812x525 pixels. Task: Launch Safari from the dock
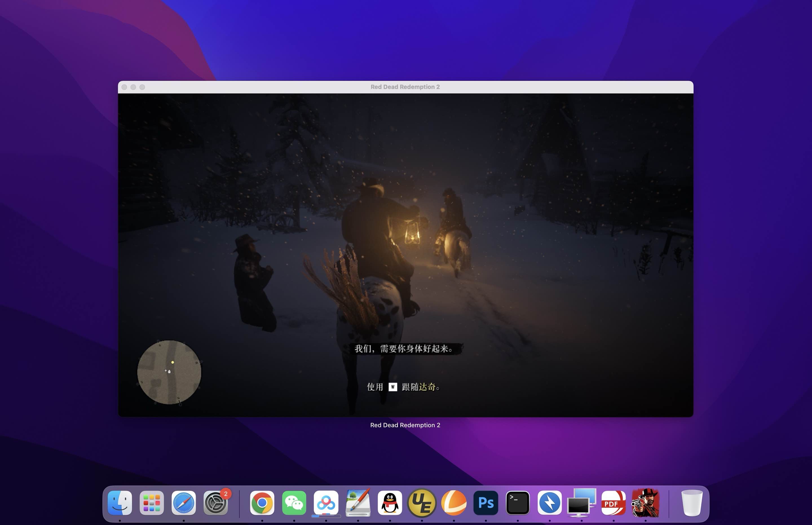tap(184, 503)
